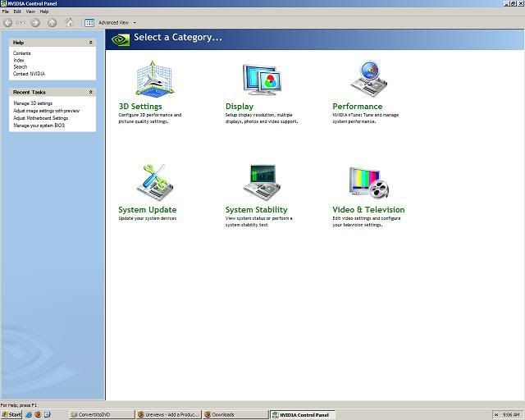Click the Up arrow toolbar button
The height and width of the screenshot is (420, 525).
(52, 23)
